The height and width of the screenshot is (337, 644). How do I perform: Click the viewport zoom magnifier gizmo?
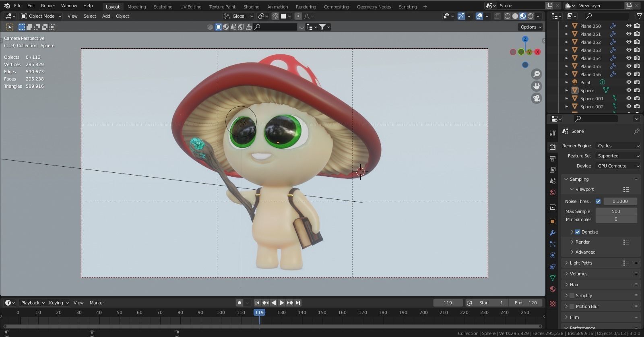coord(537,74)
